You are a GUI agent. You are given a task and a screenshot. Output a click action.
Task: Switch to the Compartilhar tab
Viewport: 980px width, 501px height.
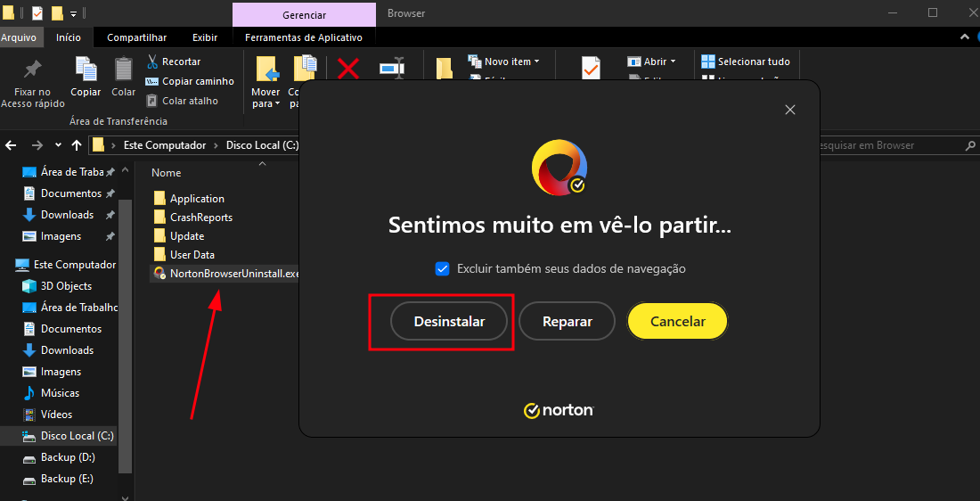tap(136, 37)
